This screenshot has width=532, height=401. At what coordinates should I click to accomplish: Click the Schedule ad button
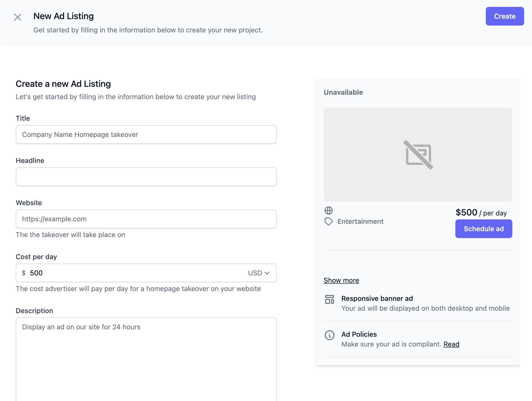pyautogui.click(x=483, y=229)
